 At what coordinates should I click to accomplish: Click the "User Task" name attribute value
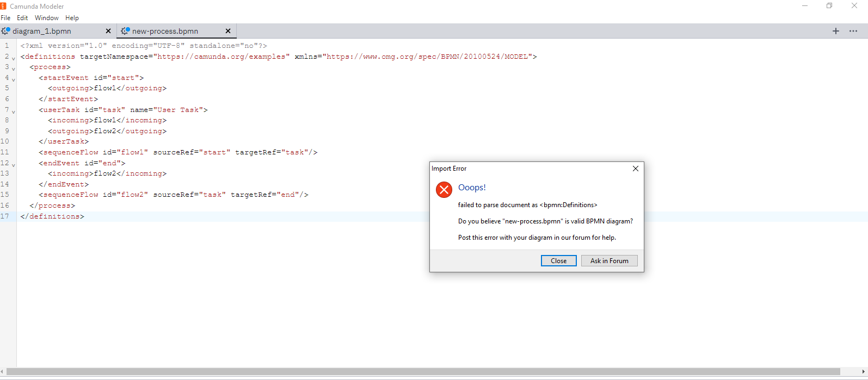coord(178,110)
